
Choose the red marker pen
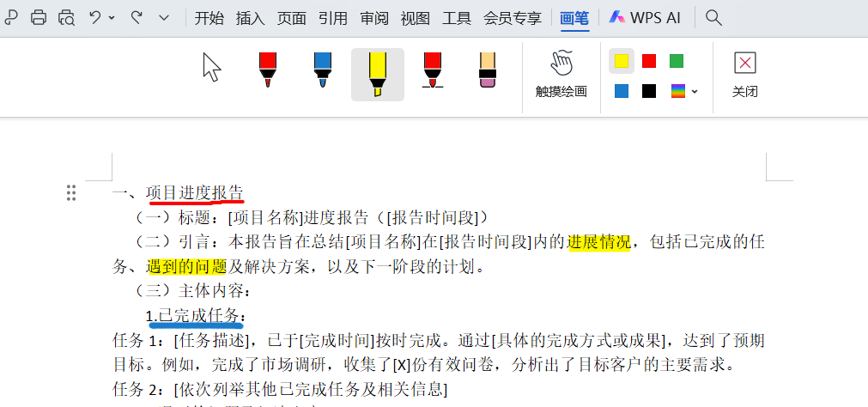[x=268, y=70]
